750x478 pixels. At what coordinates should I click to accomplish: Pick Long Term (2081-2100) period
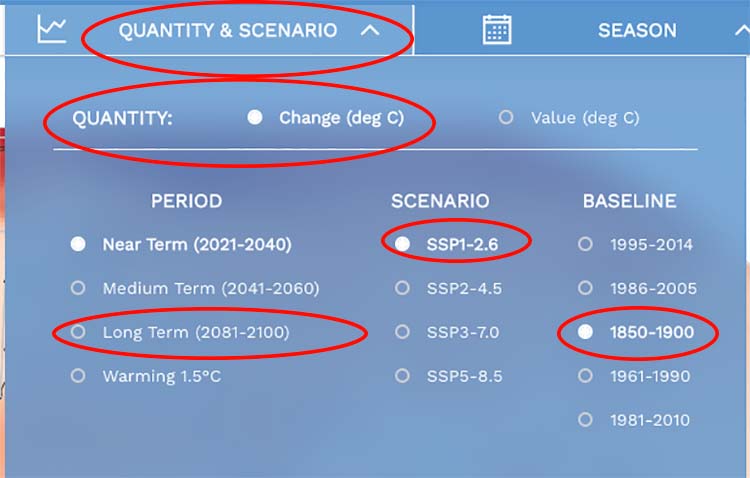(x=78, y=332)
